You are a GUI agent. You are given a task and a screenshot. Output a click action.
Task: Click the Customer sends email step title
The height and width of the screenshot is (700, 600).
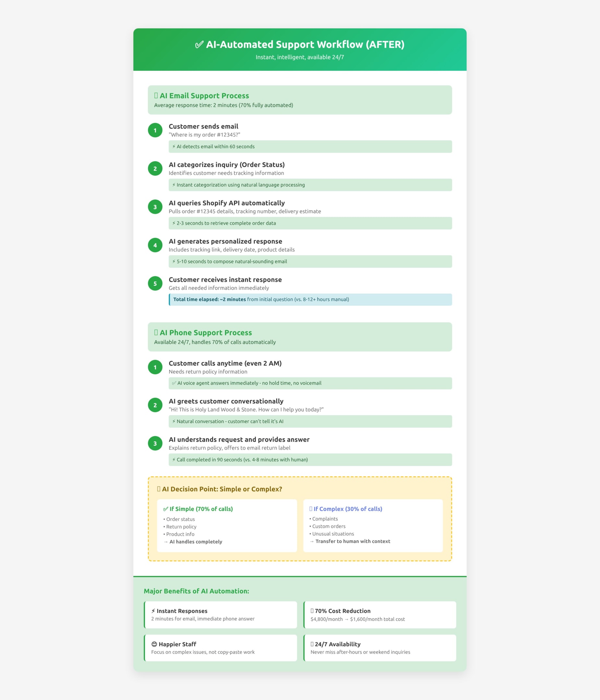point(203,126)
